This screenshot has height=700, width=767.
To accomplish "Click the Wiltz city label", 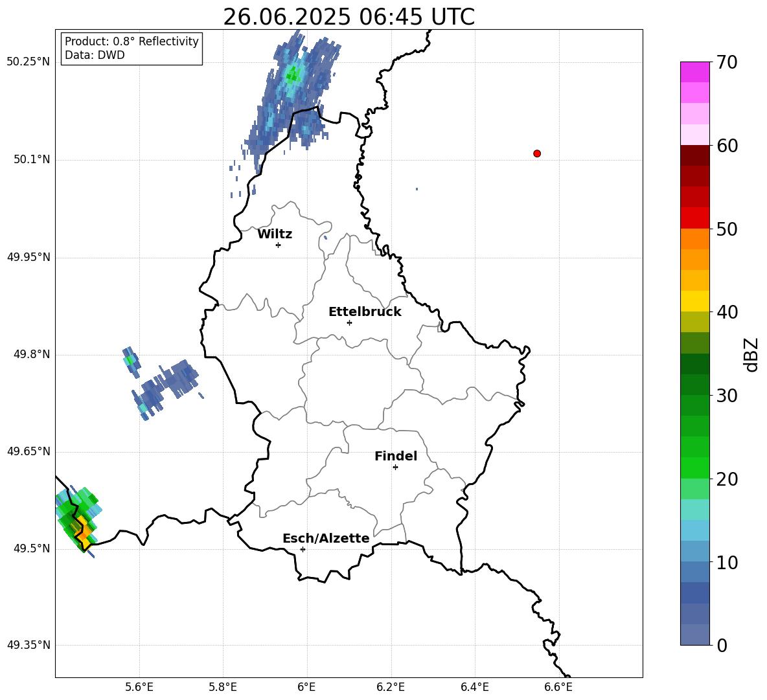I will coord(275,234).
